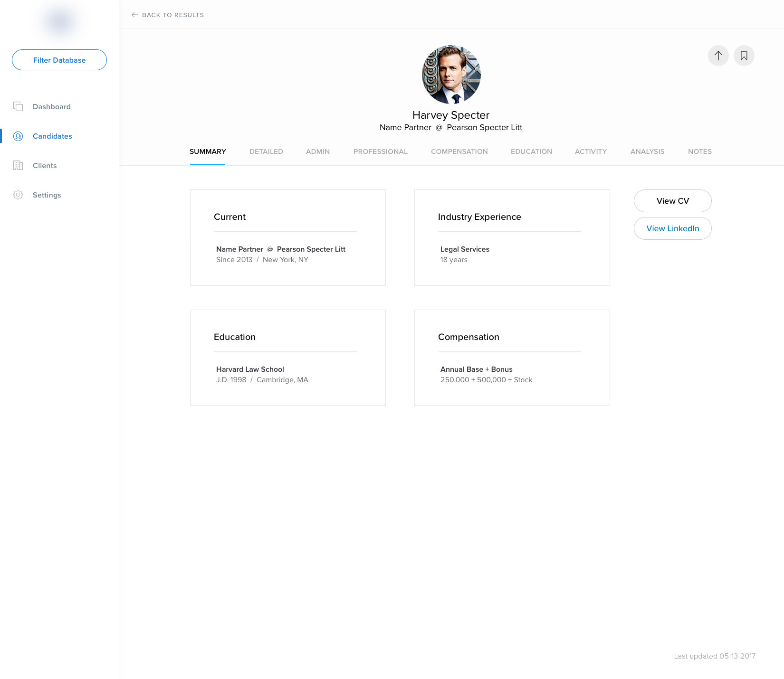Click 'J.D. 1998 / Cambridge, MA' text
784x679 pixels.
(262, 380)
